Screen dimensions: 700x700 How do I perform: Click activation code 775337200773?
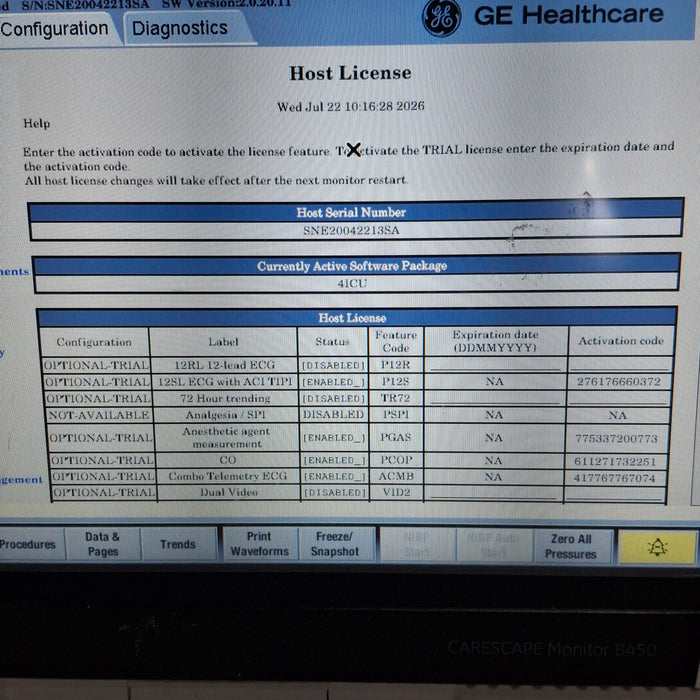617,438
